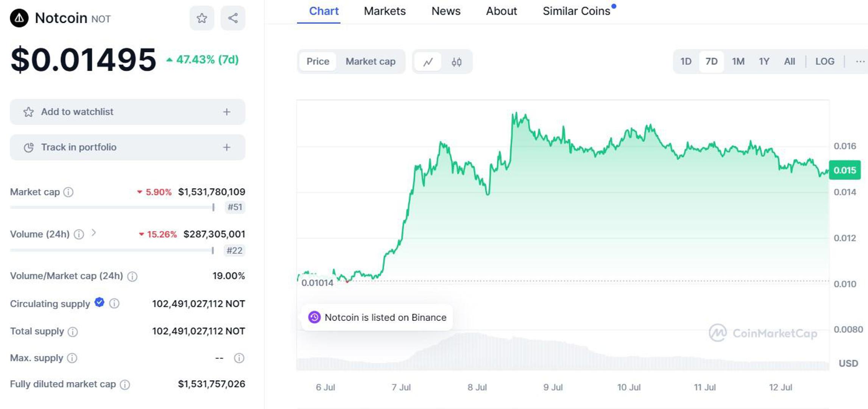Switch to line chart view icon
Screen dimensions: 868x409
pyautogui.click(x=428, y=62)
